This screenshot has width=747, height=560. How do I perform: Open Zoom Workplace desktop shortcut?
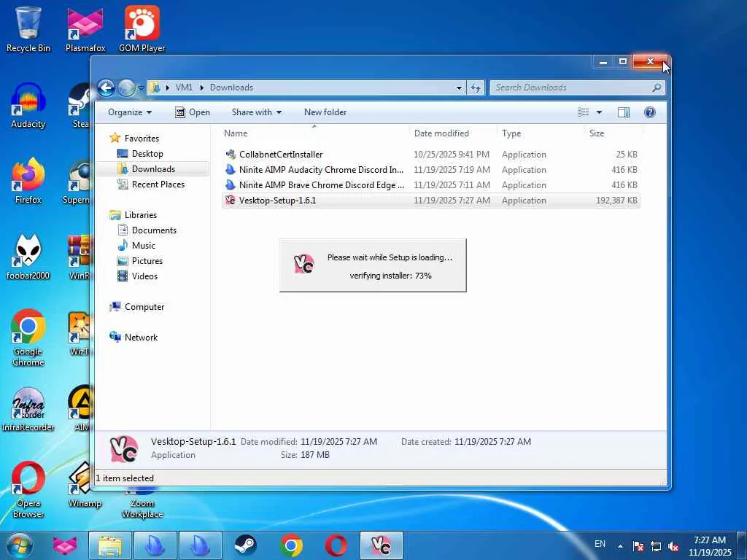[142, 505]
